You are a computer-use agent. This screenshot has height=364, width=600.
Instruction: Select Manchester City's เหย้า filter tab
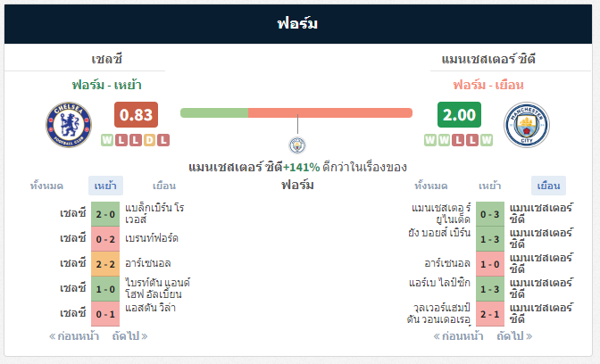[x=490, y=186]
